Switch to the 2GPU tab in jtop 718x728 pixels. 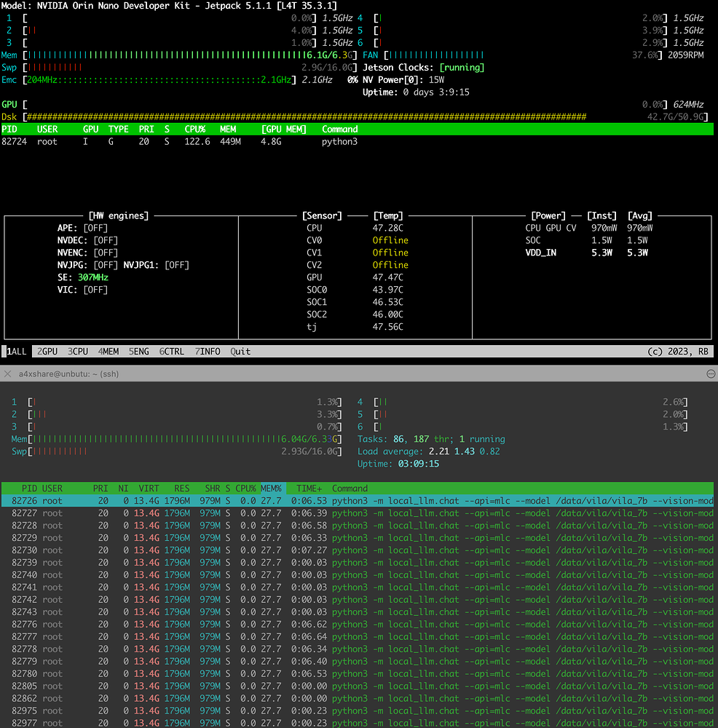click(x=47, y=351)
